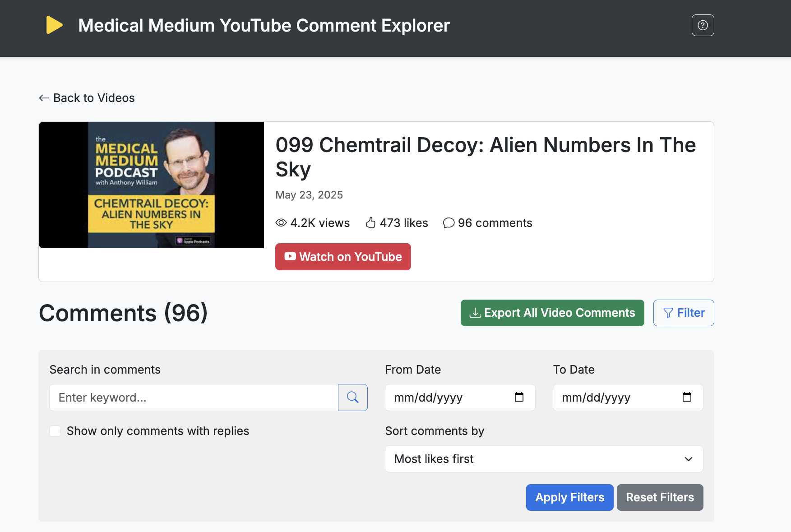The image size is (791, 532).
Task: Click the Search in comments label
Action: click(105, 370)
